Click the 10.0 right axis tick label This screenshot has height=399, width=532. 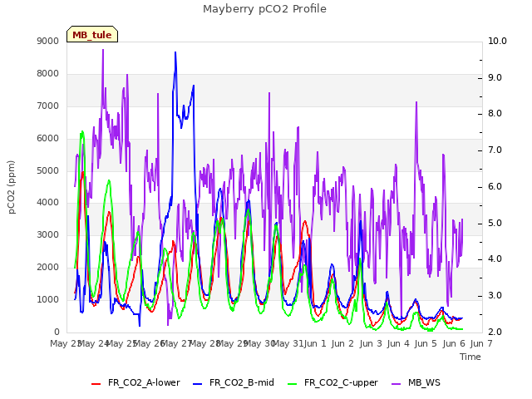pos(497,41)
